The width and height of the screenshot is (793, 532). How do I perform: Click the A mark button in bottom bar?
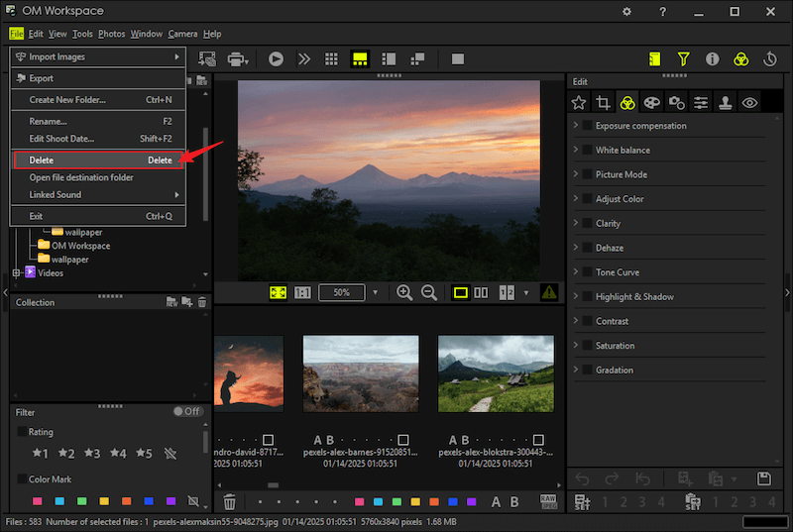(x=496, y=501)
